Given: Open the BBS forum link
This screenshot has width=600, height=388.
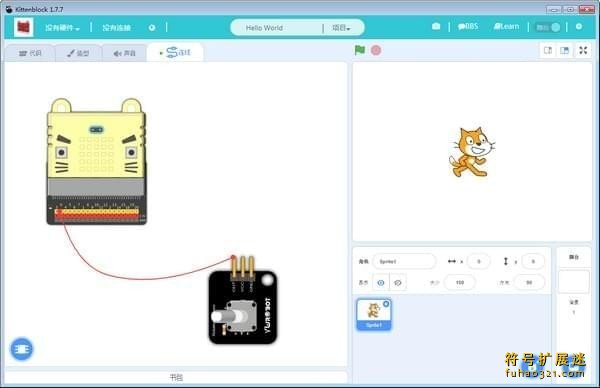Looking at the screenshot, I should [x=468, y=26].
